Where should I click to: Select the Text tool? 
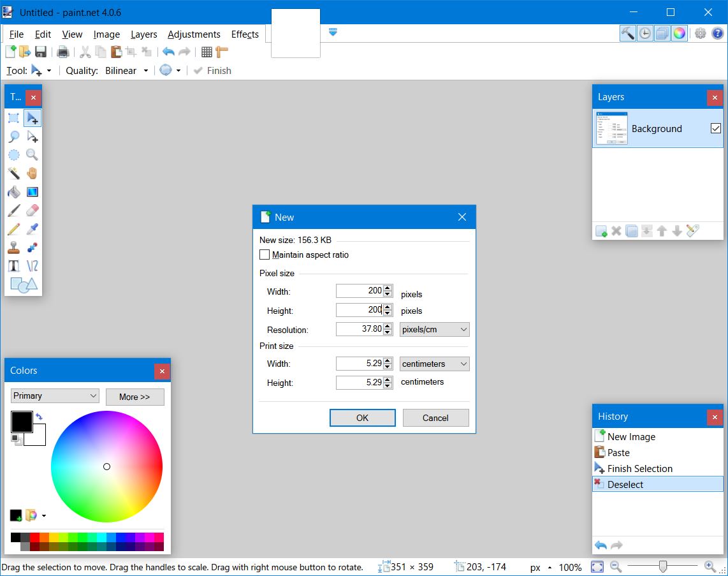13,265
